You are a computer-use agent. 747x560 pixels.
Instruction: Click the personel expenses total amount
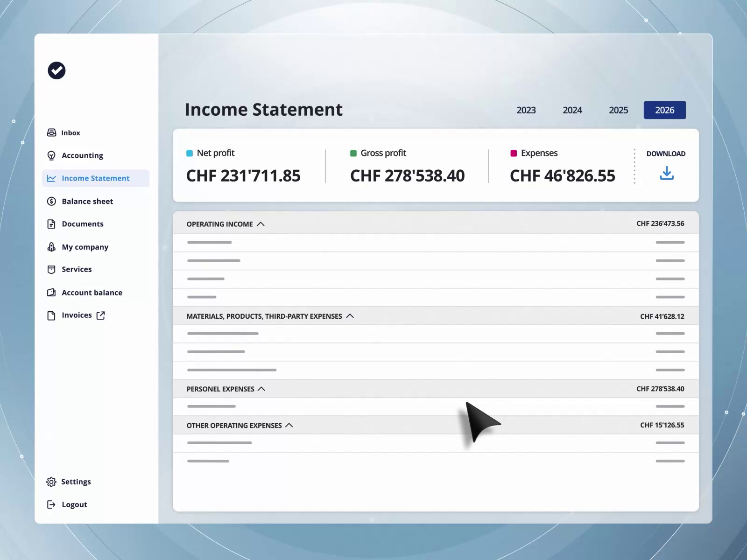(660, 389)
